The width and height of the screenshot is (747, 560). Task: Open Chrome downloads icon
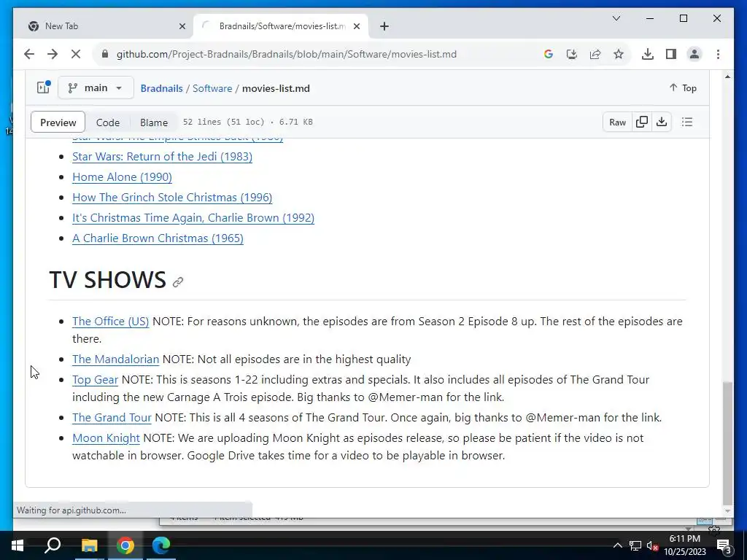click(648, 54)
